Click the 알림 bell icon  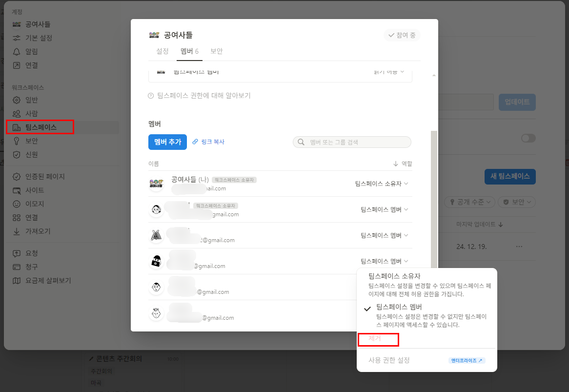coord(16,52)
